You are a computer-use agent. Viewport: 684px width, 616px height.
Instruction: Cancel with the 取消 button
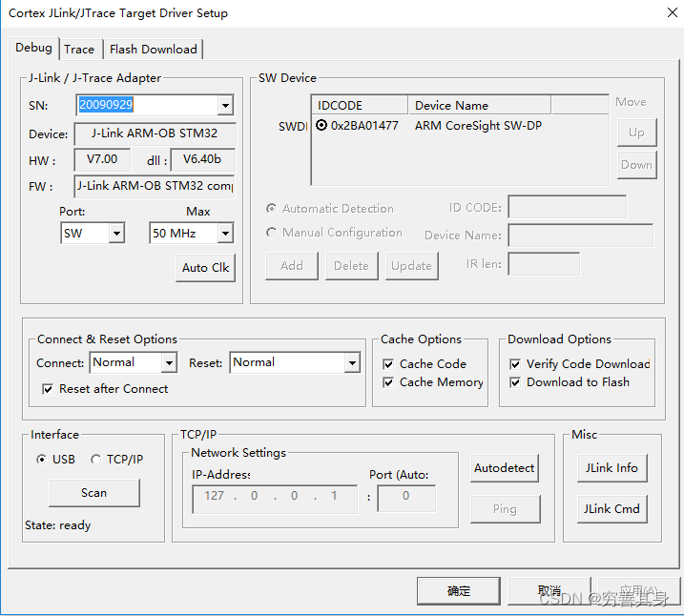point(549,591)
